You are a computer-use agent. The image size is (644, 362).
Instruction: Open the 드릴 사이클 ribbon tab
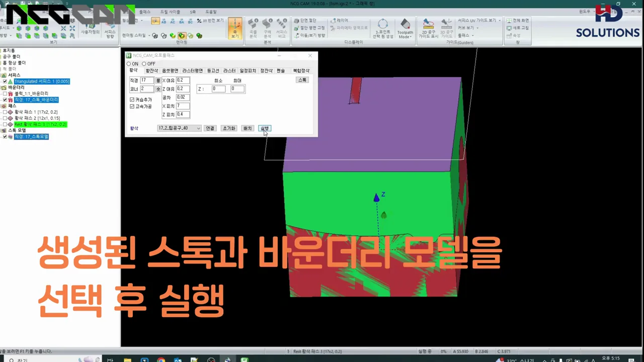pos(170,12)
